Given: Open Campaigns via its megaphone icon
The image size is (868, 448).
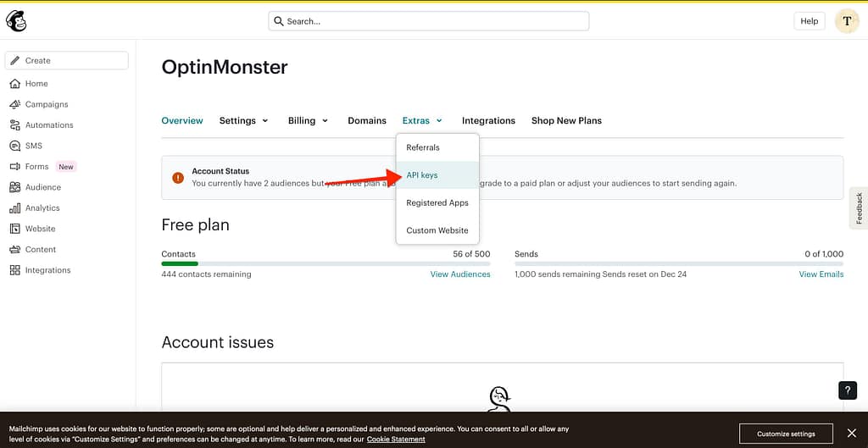Looking at the screenshot, I should 14,104.
